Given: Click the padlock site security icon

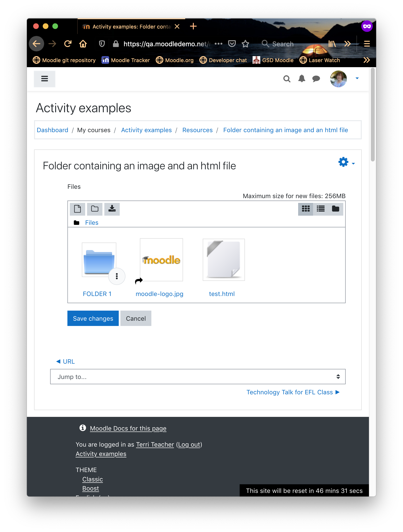Looking at the screenshot, I should point(116,44).
